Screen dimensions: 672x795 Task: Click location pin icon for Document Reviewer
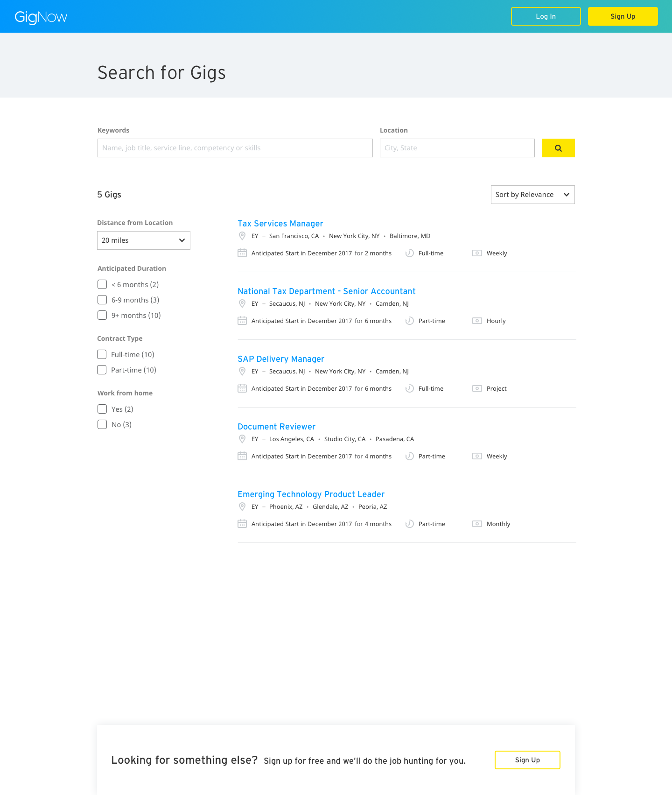pos(242,439)
